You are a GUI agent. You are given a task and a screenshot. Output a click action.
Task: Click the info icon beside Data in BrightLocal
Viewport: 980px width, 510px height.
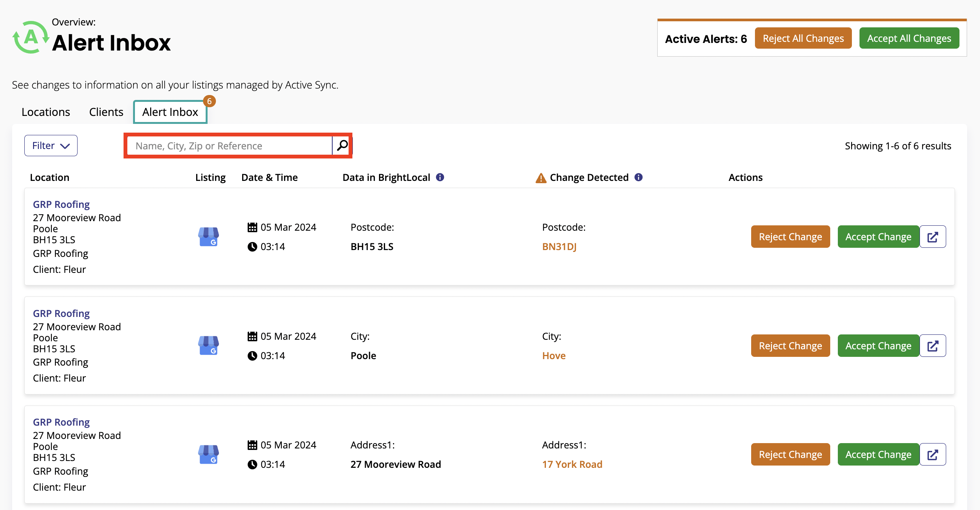pos(441,177)
